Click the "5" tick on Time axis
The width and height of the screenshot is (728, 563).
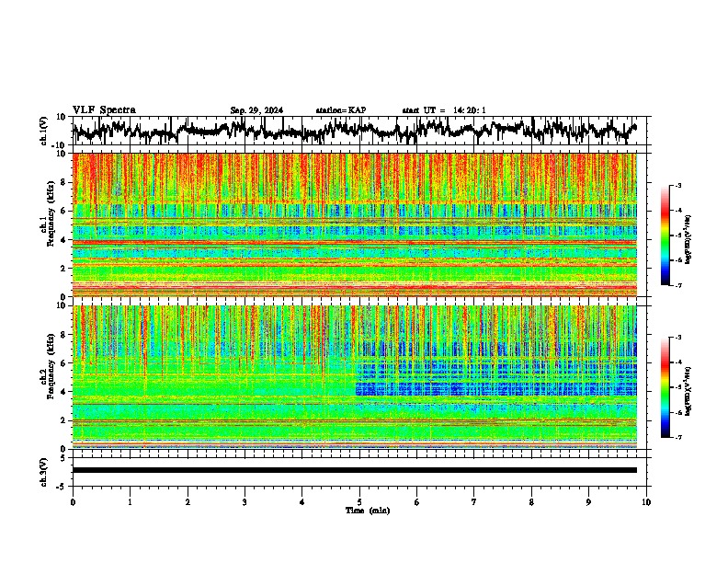click(x=359, y=502)
